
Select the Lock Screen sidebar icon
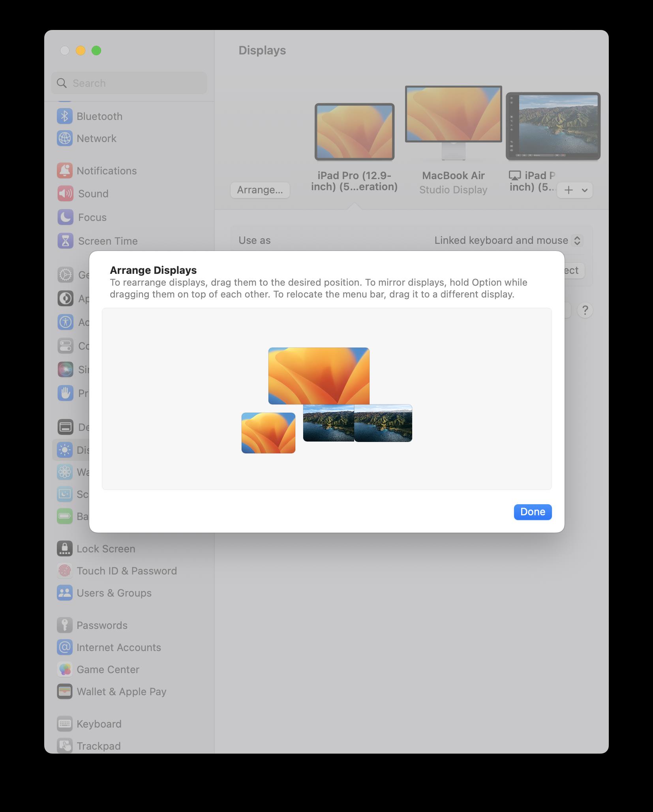click(x=66, y=548)
